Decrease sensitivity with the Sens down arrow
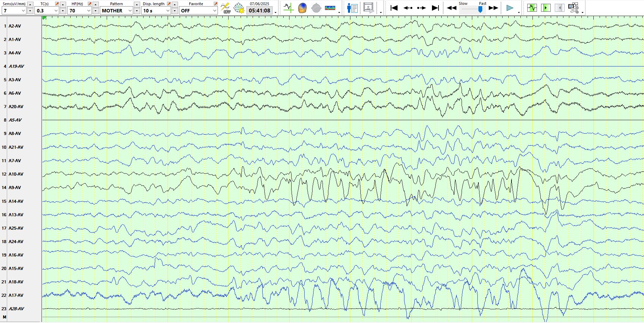 coord(30,11)
